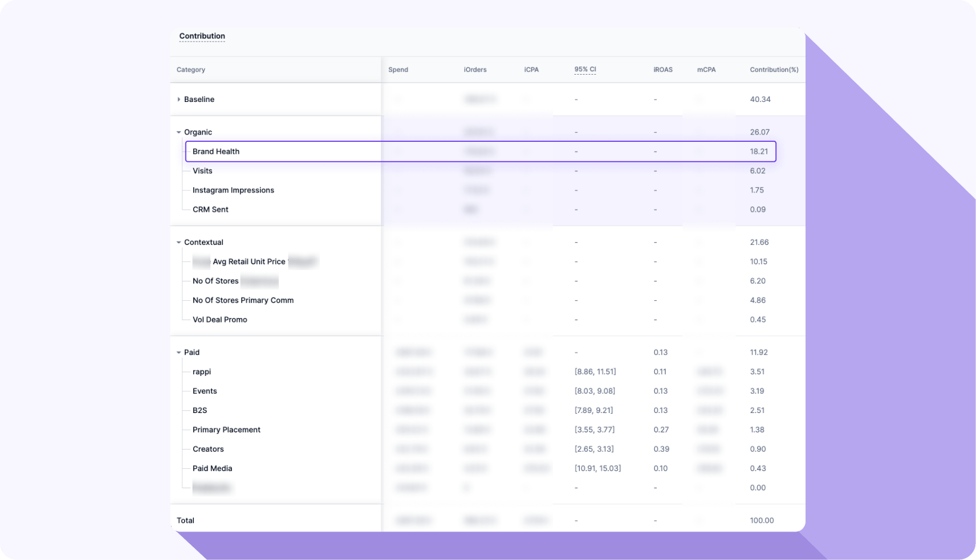Image resolution: width=976 pixels, height=560 pixels.
Task: Select the Brand Health row
Action: click(481, 152)
